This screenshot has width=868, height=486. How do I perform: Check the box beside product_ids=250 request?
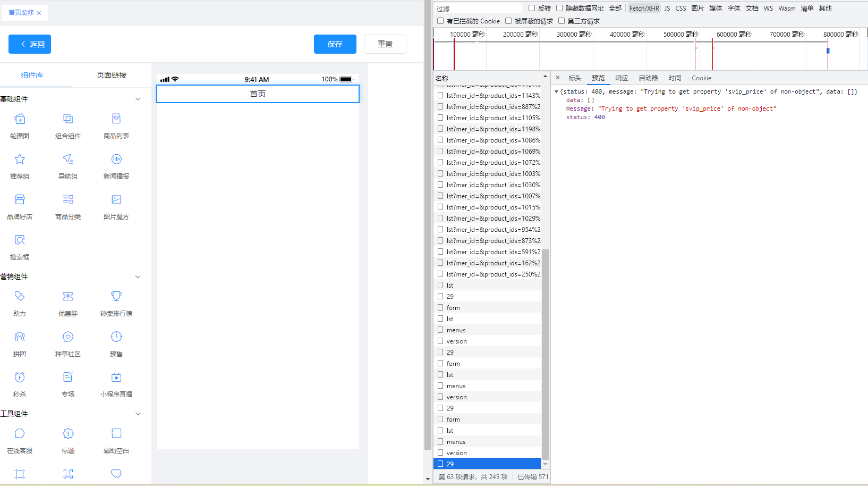pos(440,274)
